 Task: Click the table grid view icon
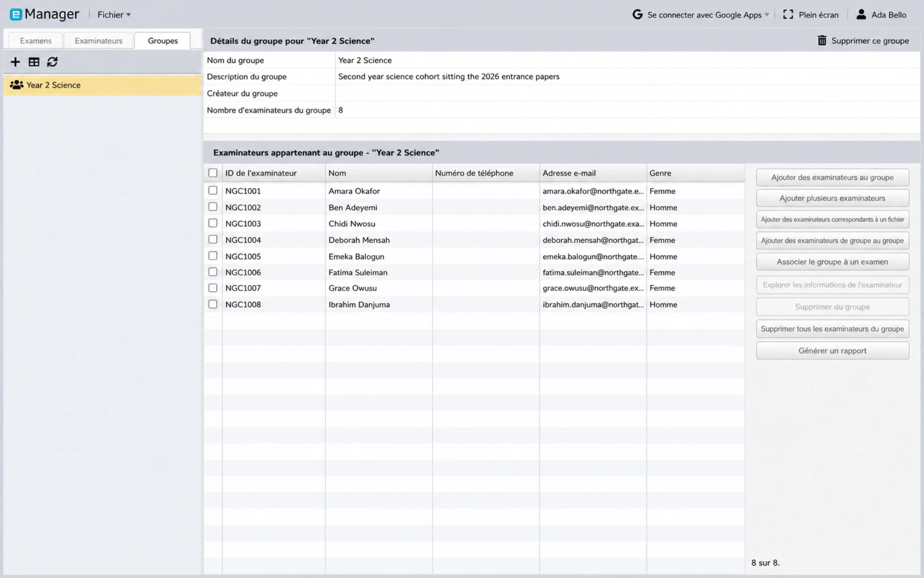point(34,62)
